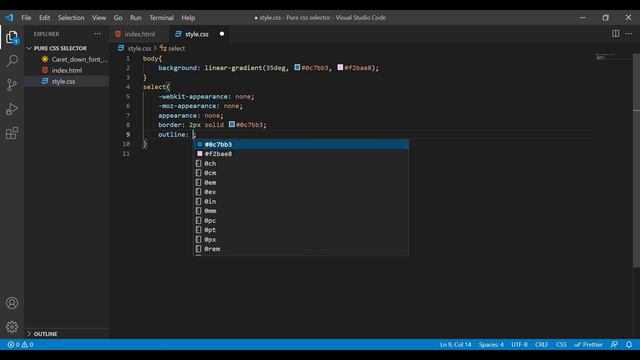
Task: Open the Selection menu
Action: click(71, 18)
